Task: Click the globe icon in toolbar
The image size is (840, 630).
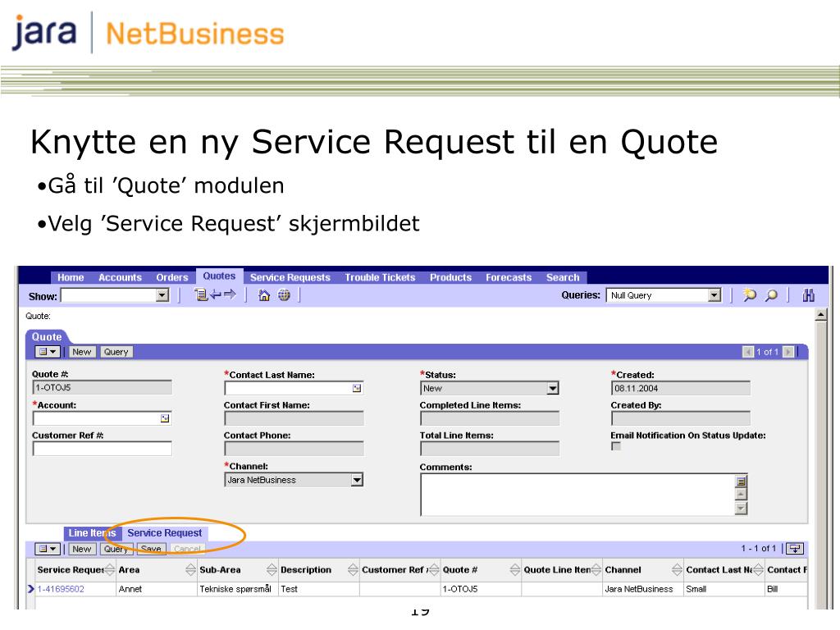Action: pos(284,294)
